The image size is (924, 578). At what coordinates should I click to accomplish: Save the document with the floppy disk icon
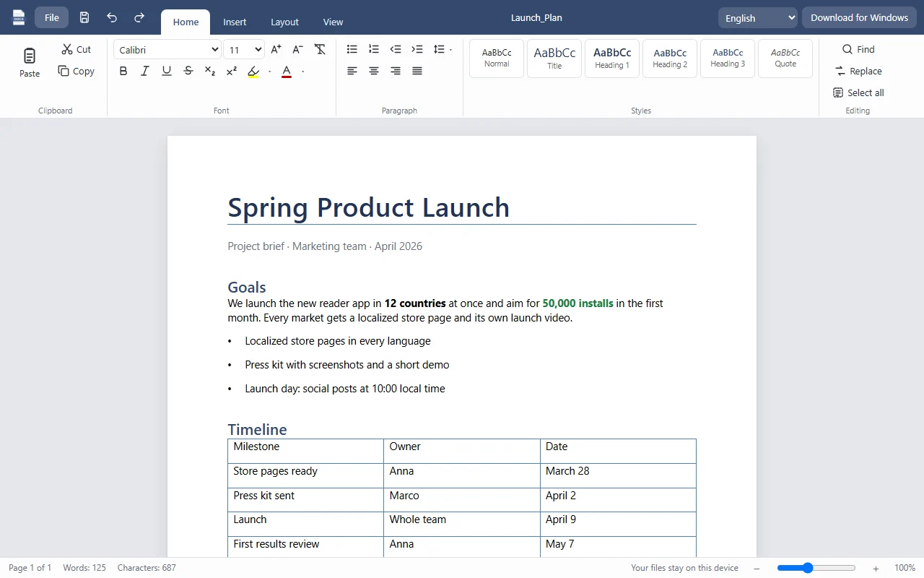[x=84, y=17]
